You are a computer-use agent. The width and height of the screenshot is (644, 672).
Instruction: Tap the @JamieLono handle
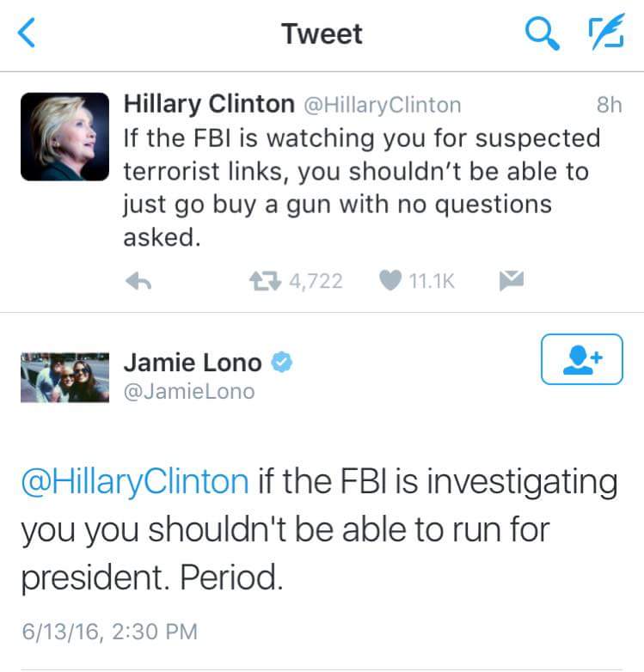tap(189, 391)
